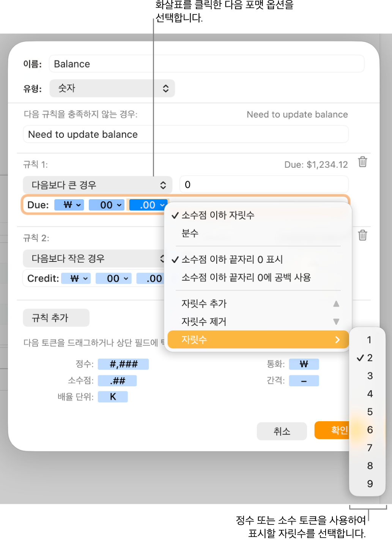Click the K scale unit token
The image size is (392, 540).
pyautogui.click(x=113, y=397)
